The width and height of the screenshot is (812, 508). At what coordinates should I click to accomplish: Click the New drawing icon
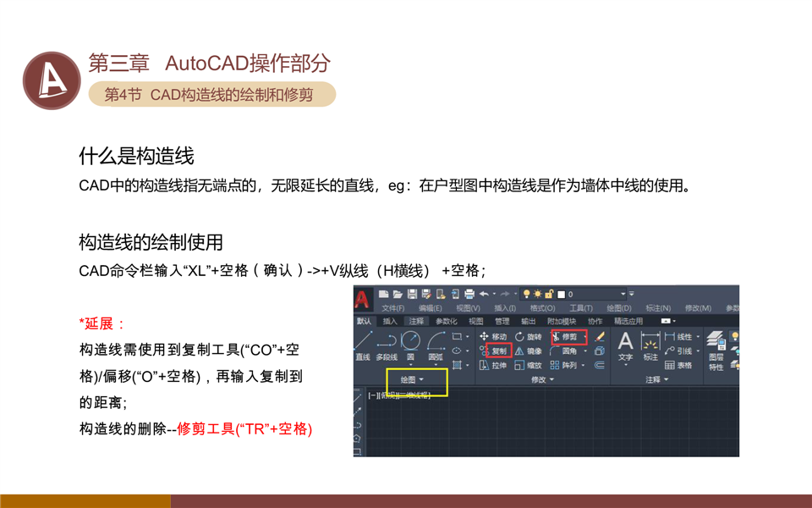384,294
